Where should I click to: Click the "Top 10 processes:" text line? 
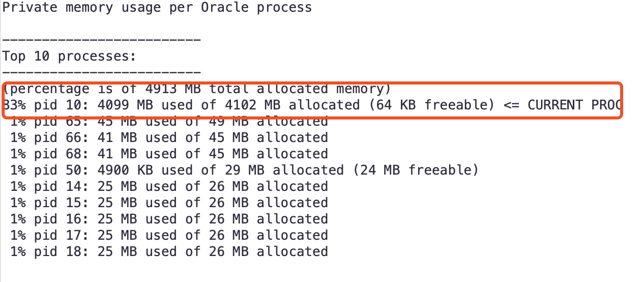(x=69, y=57)
